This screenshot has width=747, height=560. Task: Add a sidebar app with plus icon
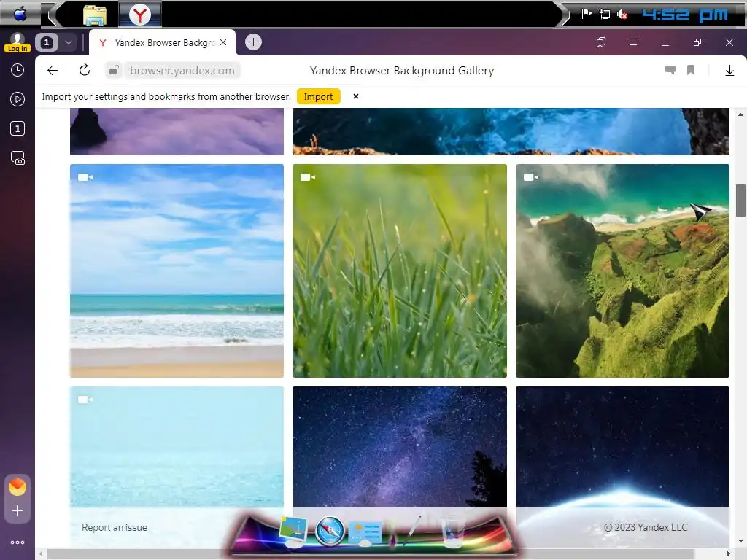pyautogui.click(x=18, y=511)
